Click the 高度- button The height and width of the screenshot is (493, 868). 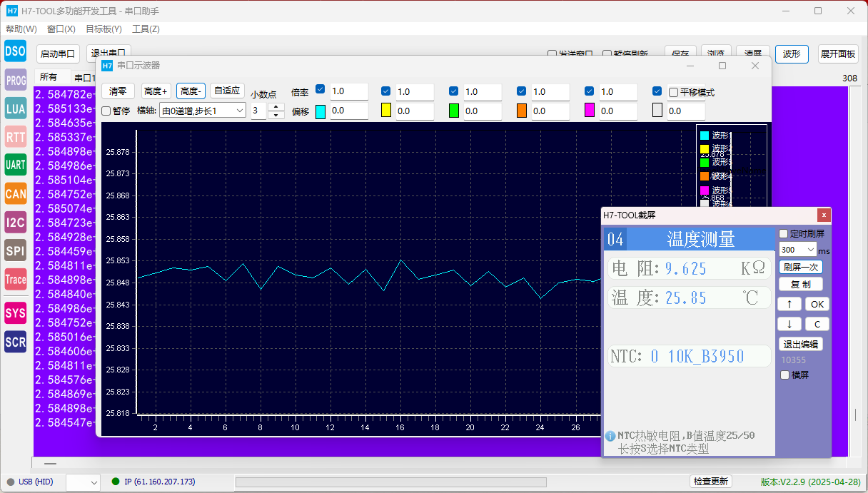click(x=191, y=91)
